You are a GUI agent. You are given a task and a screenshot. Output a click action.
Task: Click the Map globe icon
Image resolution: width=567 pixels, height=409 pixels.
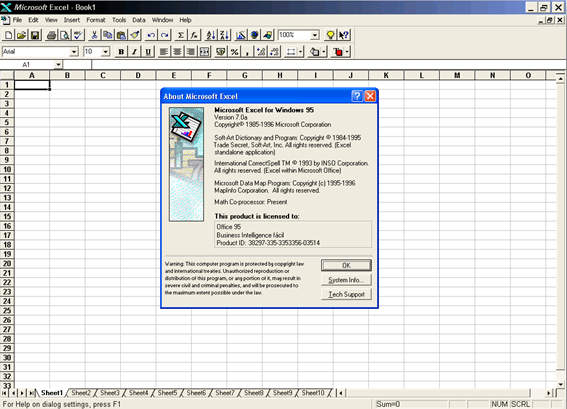(x=254, y=35)
